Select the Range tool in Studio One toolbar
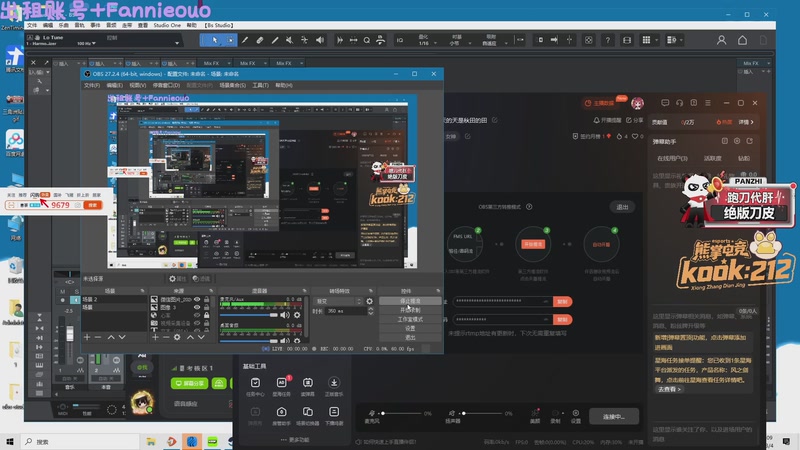 click(230, 40)
